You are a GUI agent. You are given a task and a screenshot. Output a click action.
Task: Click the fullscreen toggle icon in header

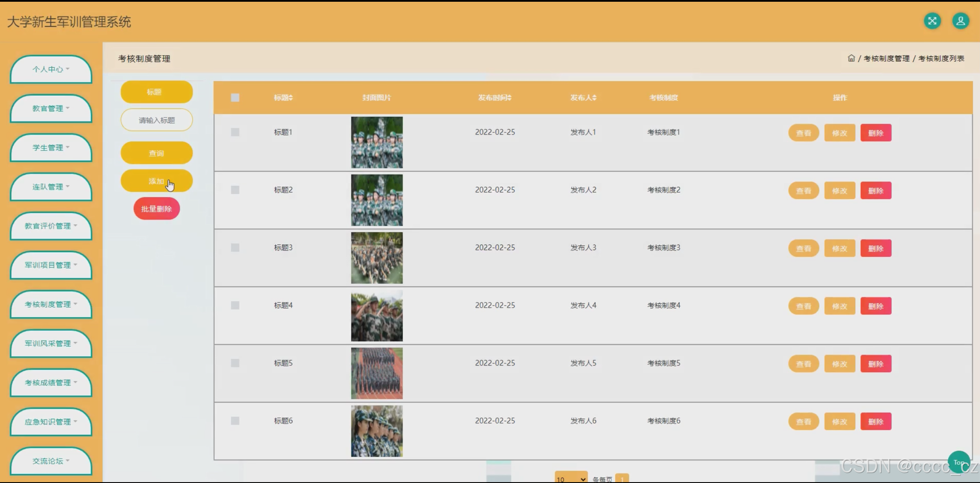tap(932, 21)
